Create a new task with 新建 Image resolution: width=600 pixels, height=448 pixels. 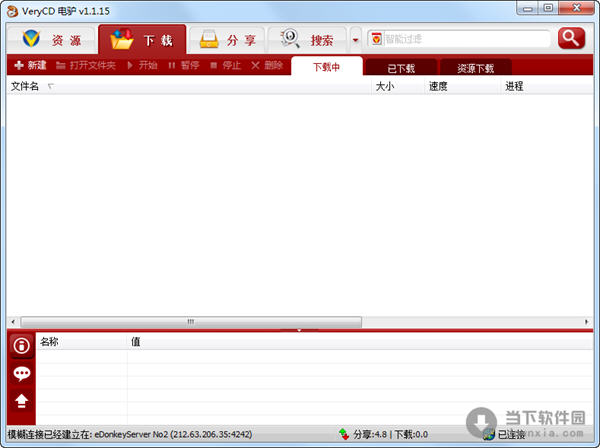(30, 65)
